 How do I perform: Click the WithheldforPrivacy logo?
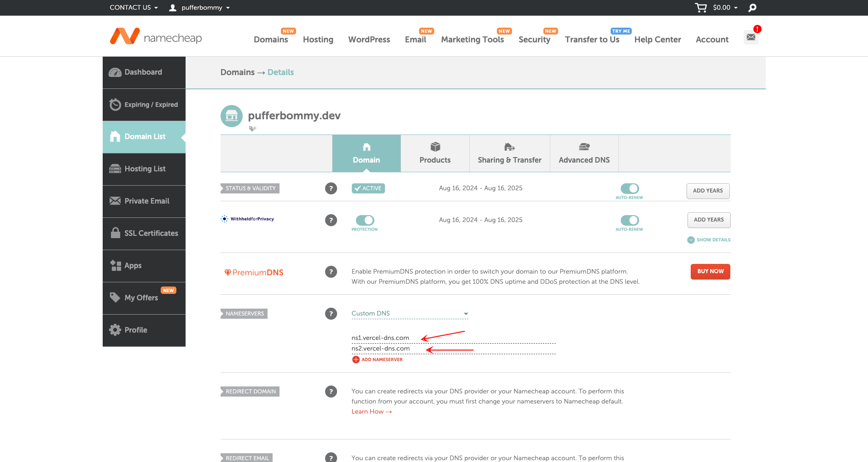point(247,219)
